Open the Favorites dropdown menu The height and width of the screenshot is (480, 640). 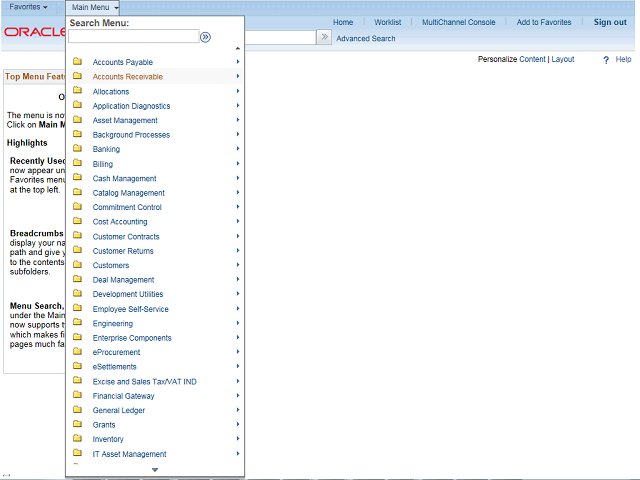pyautogui.click(x=28, y=7)
